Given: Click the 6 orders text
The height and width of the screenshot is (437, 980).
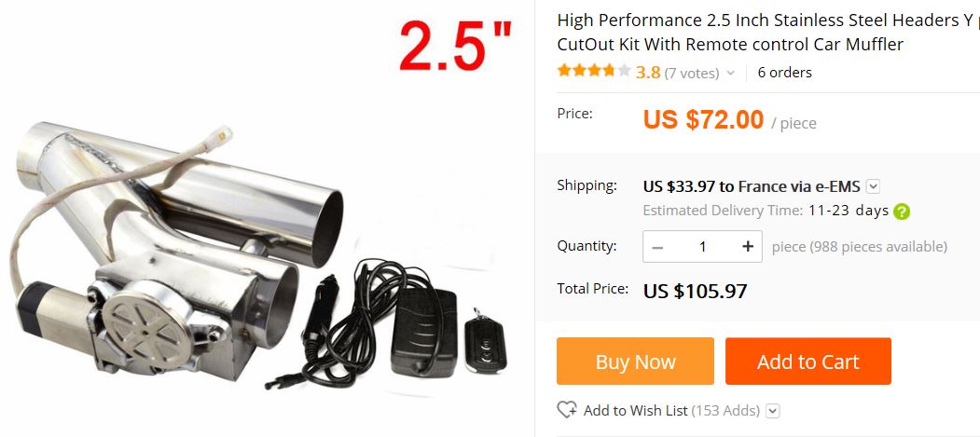Looking at the screenshot, I should point(784,73).
